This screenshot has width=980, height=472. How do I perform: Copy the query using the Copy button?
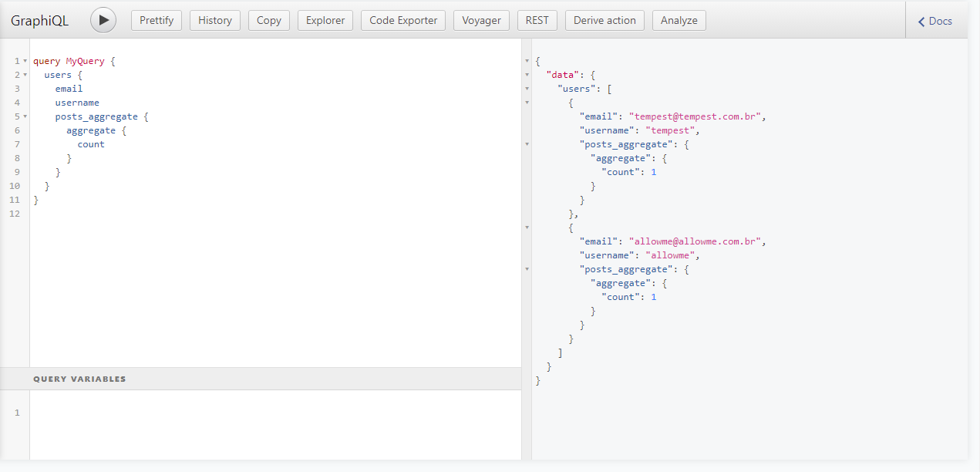coord(268,20)
